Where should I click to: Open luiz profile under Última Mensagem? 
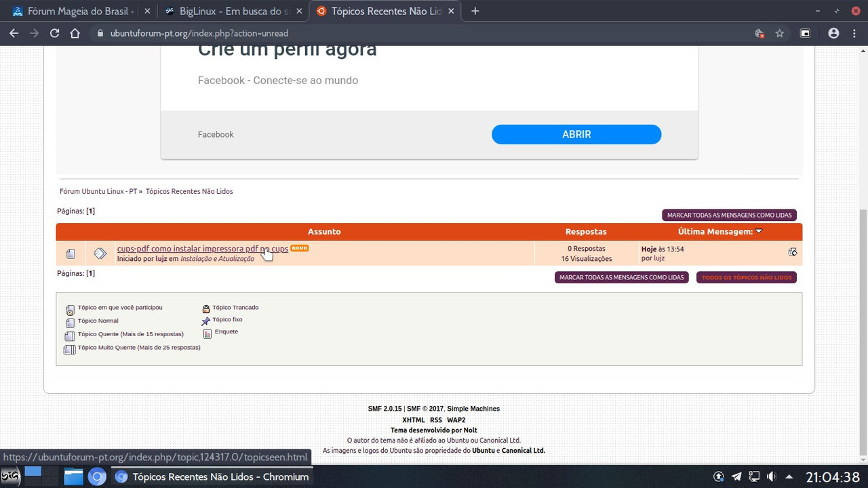pyautogui.click(x=659, y=258)
